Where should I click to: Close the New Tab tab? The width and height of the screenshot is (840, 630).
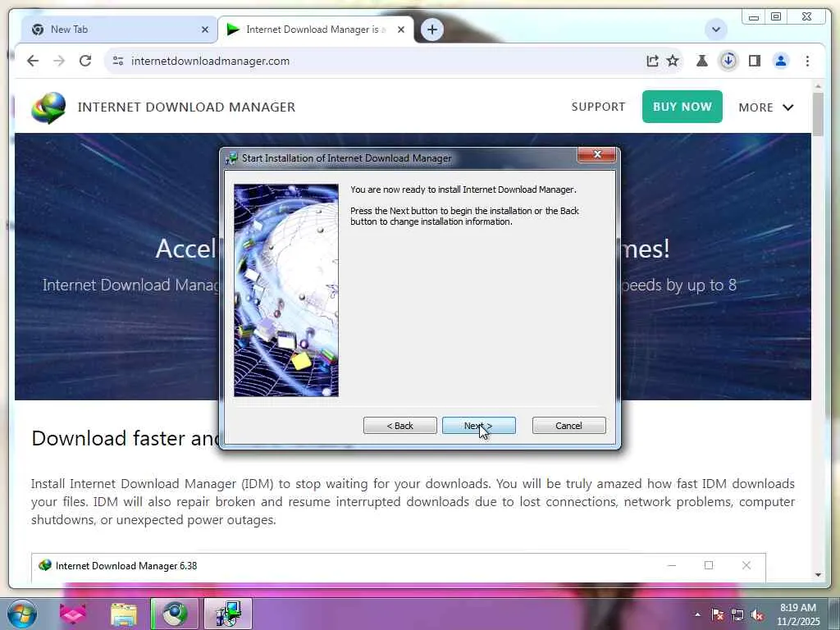click(204, 30)
